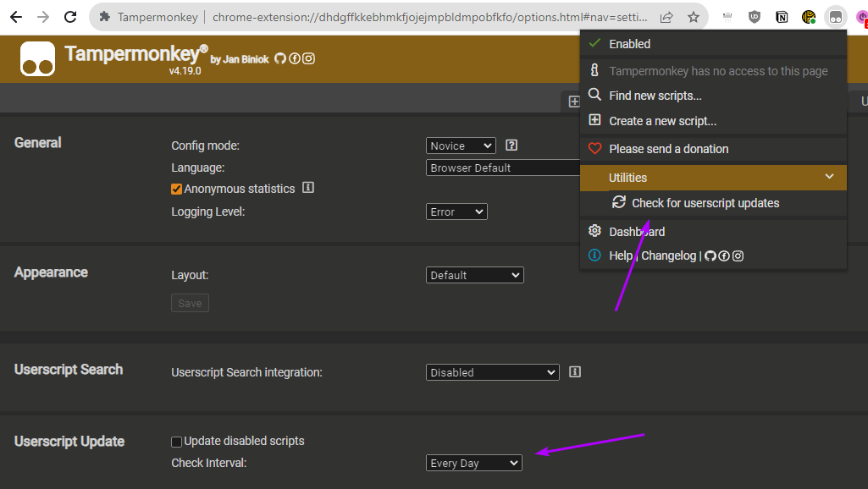Viewport: 868px width, 489px height.
Task: Click info icon next to Anonymous statistics
Action: (x=308, y=188)
